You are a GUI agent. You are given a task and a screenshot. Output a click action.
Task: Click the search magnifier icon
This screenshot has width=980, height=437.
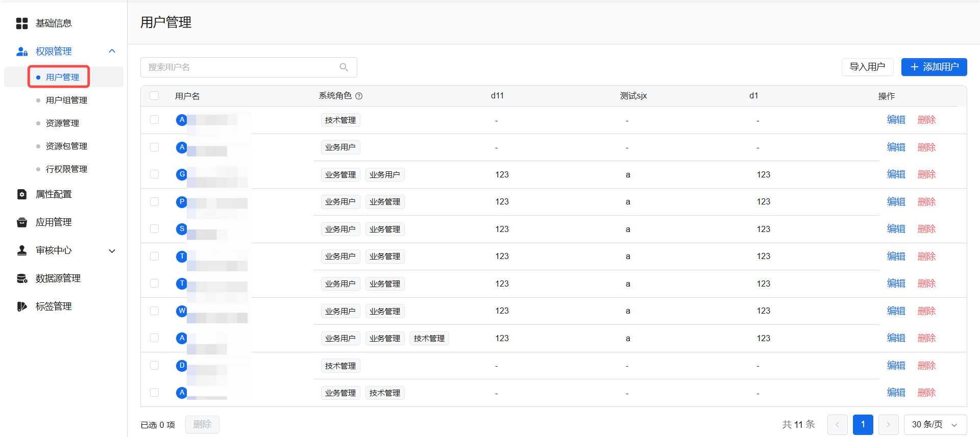click(x=344, y=67)
